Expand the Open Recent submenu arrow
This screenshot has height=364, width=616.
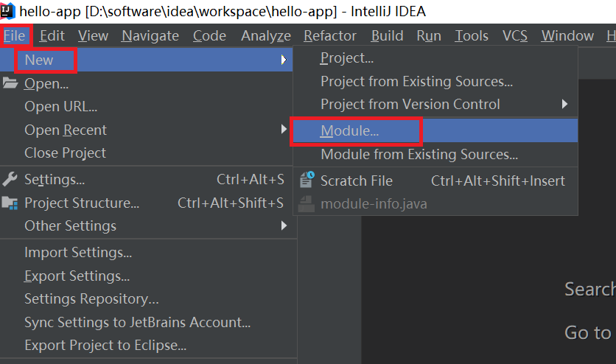click(284, 129)
